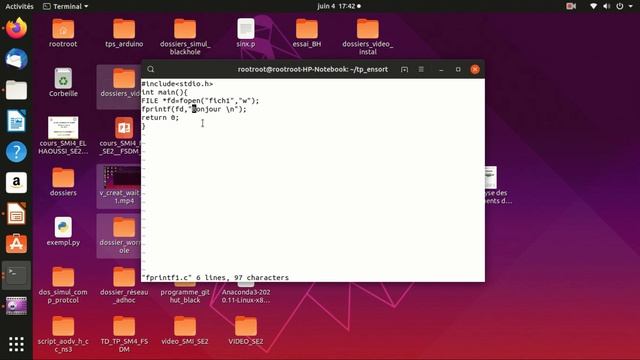The height and width of the screenshot is (360, 640).
Task: Open terminal hamburger menu
Action: [x=421, y=69]
